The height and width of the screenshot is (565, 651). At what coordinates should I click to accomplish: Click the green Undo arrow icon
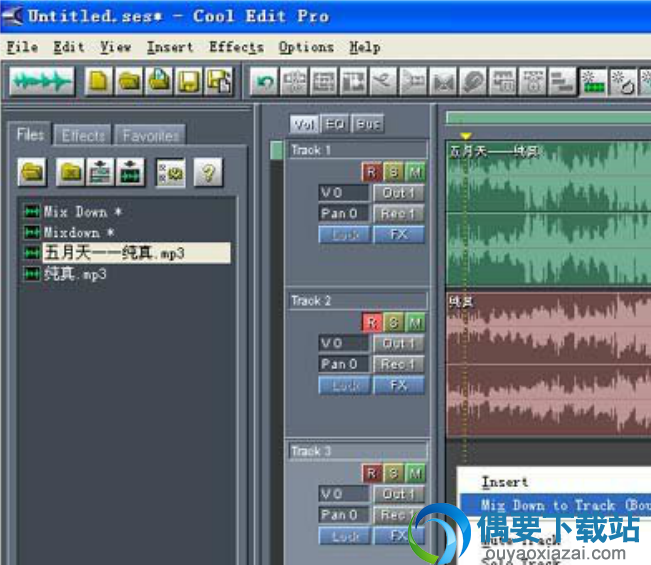click(264, 81)
